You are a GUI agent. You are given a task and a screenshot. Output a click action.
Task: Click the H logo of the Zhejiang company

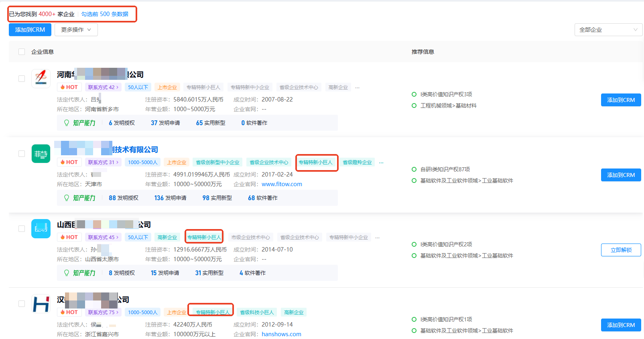coord(41,304)
